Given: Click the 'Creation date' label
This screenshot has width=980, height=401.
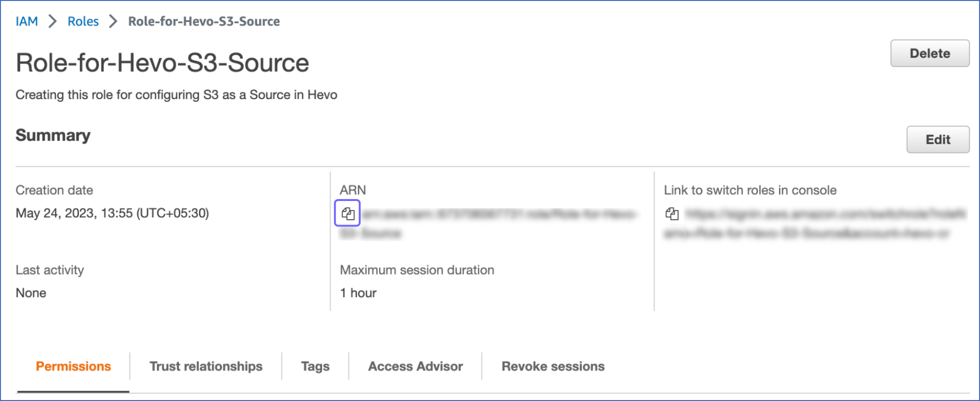Looking at the screenshot, I should pos(54,190).
